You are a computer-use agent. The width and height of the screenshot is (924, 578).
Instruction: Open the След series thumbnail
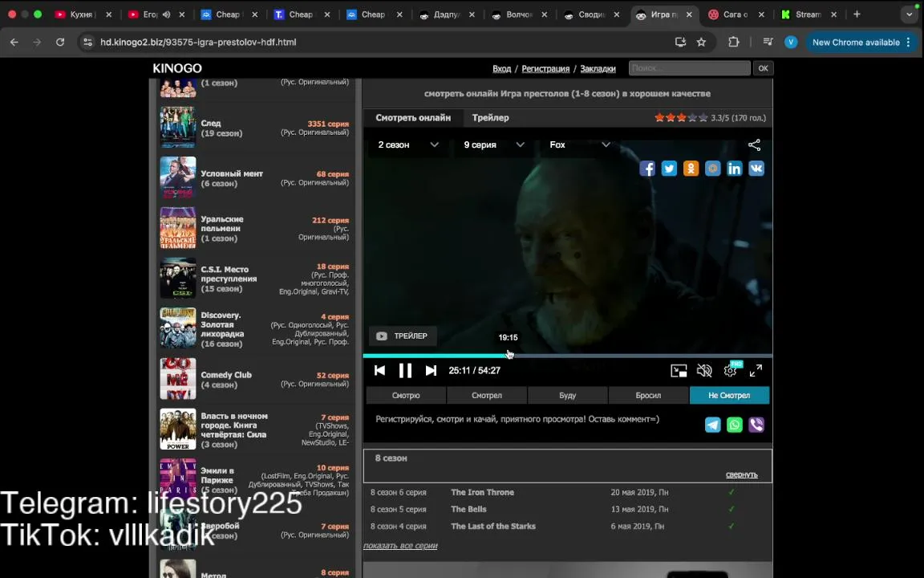[178, 128]
